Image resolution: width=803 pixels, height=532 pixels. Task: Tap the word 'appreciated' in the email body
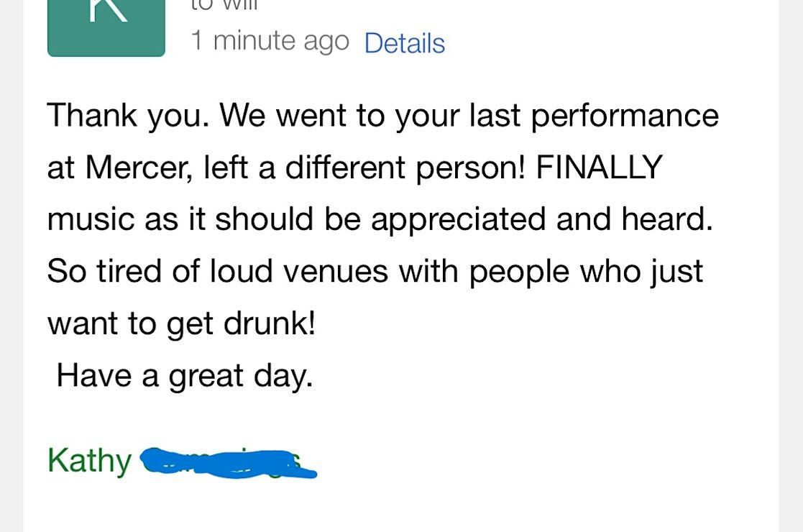coord(459,221)
